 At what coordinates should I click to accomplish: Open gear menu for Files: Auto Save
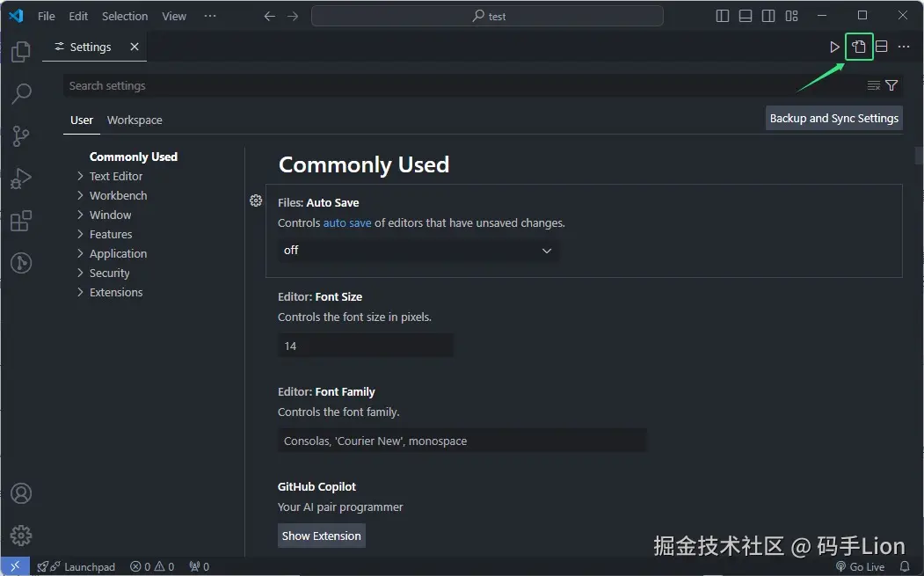click(256, 201)
